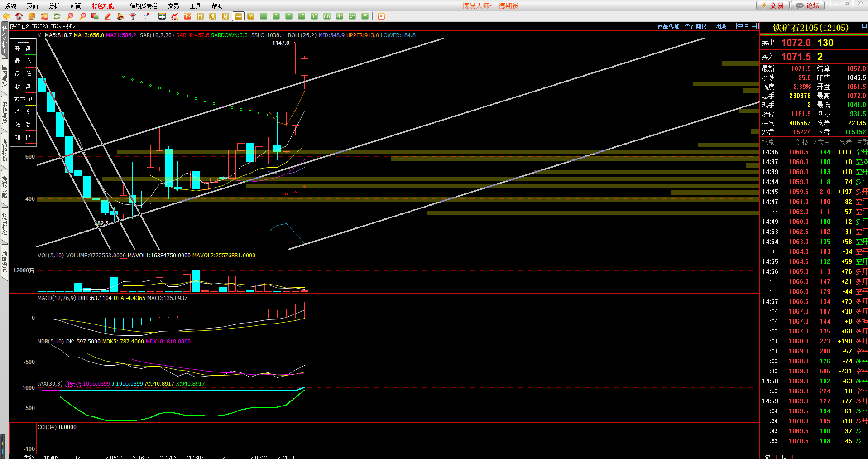Open the 一德期货专栏 menu
The height and width of the screenshot is (459, 868).
(141, 6)
